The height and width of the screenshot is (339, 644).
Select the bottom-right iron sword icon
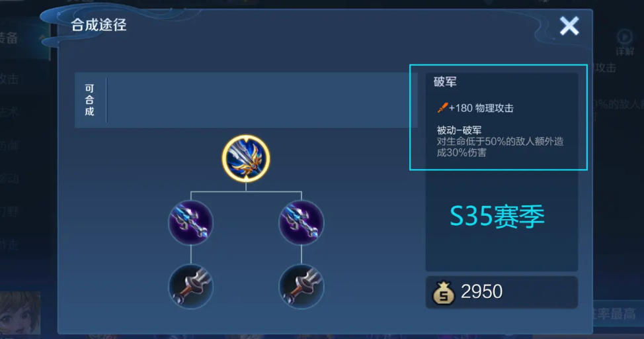coord(302,286)
